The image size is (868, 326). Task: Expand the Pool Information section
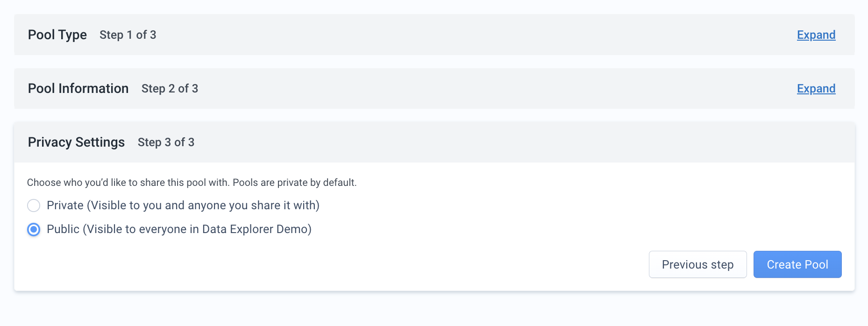(x=816, y=89)
